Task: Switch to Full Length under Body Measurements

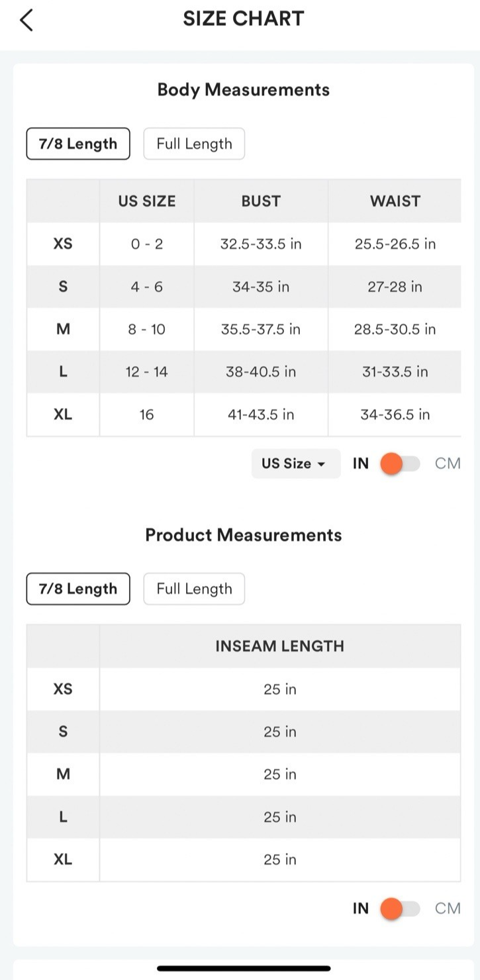Action: [194, 144]
